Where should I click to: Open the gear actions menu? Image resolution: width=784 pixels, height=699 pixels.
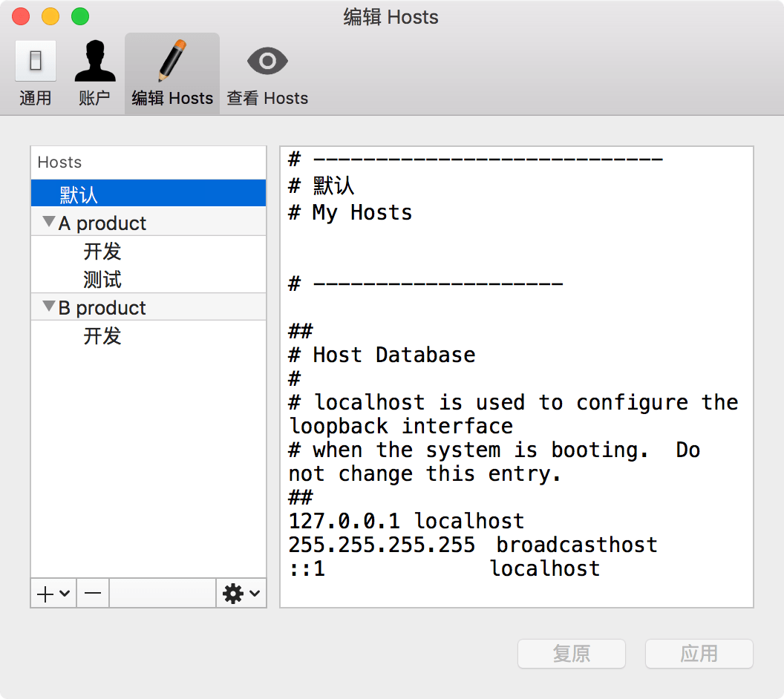(241, 594)
